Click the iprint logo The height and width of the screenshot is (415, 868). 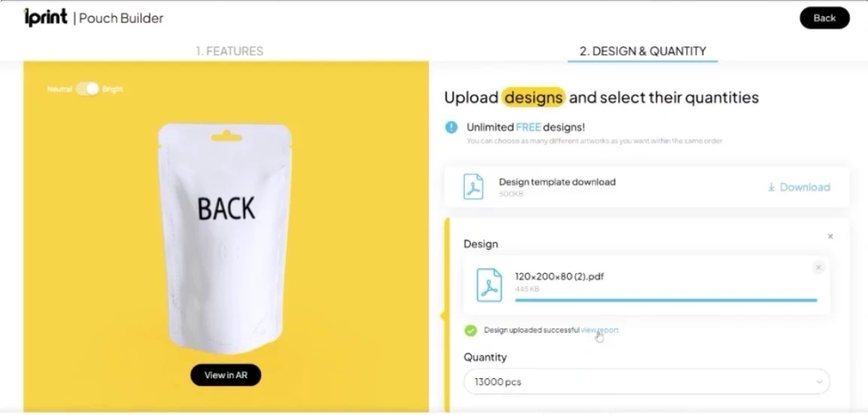click(45, 18)
